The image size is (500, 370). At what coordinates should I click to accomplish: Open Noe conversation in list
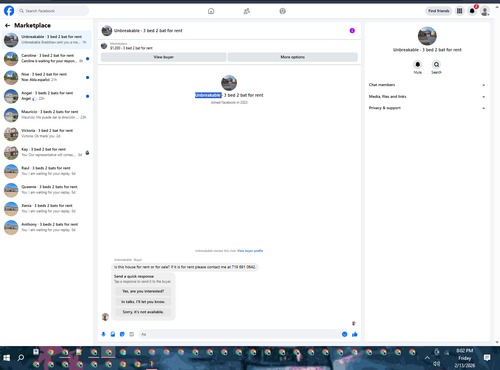pyautogui.click(x=47, y=77)
